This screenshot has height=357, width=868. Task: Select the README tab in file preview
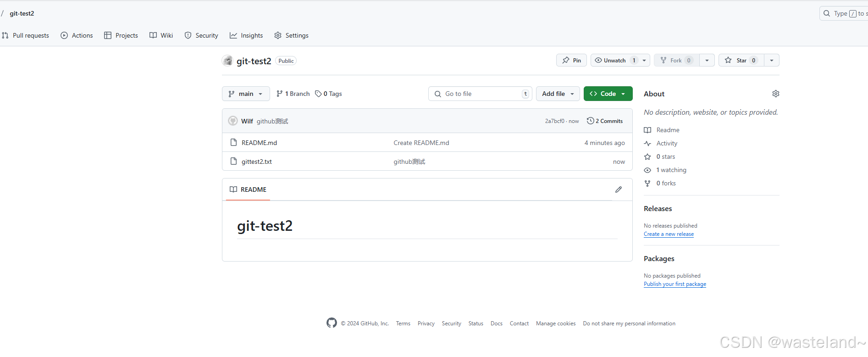tap(248, 190)
